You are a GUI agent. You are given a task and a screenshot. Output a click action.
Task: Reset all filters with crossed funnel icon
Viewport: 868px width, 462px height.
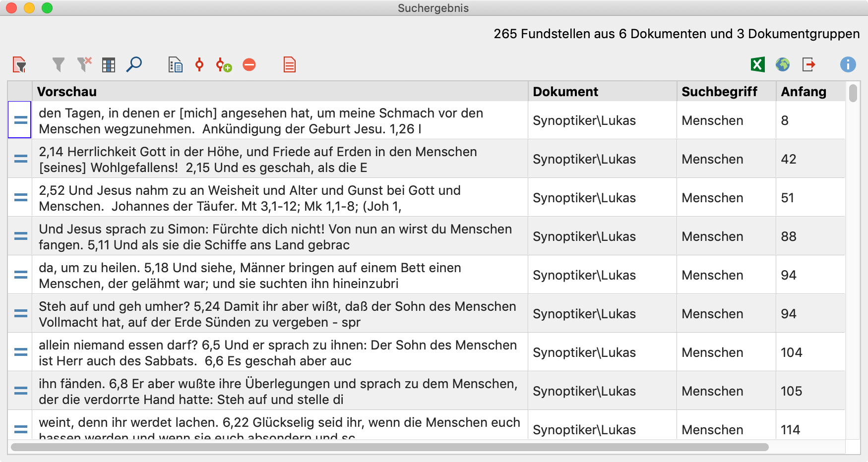coord(85,64)
